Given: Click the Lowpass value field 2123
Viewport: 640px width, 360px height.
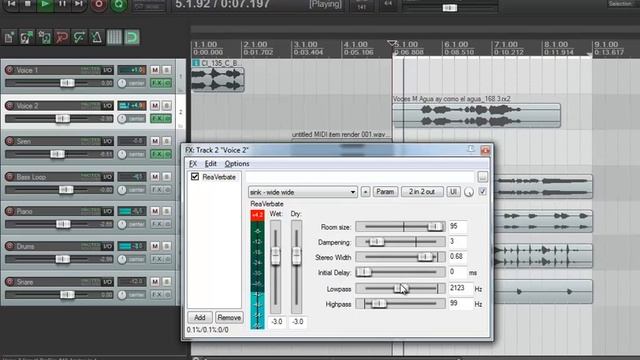Looking at the screenshot, I should click(460, 288).
